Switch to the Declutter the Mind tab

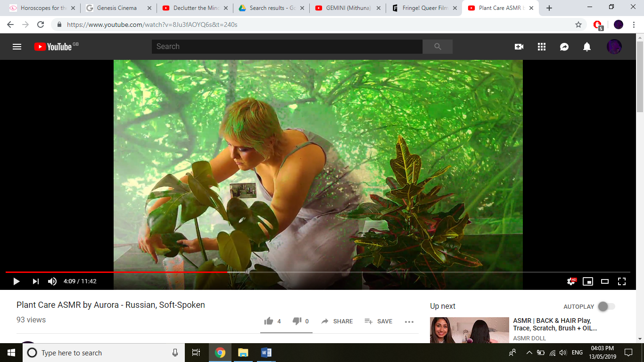(x=194, y=8)
